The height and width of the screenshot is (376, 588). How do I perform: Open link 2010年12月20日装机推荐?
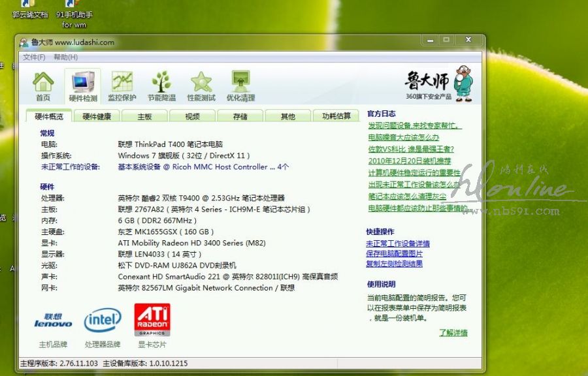pyautogui.click(x=410, y=161)
